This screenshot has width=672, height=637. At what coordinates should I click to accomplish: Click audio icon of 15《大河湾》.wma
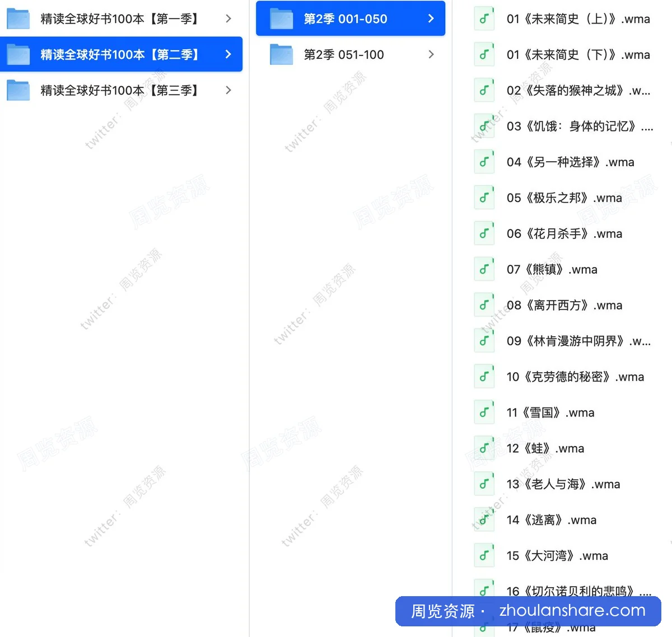point(484,556)
